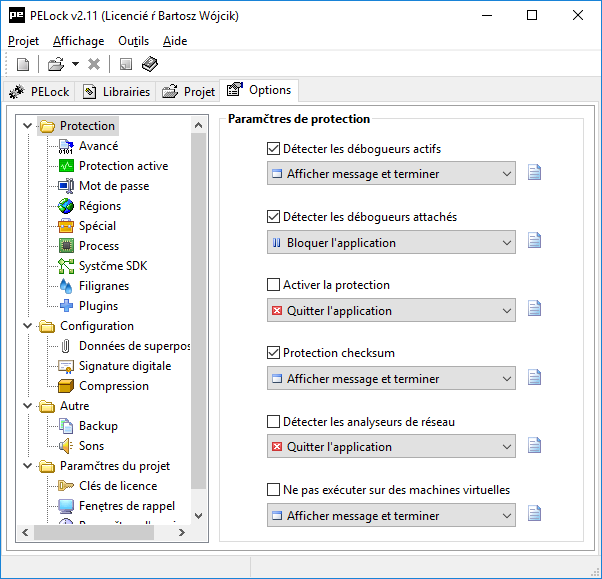Click the Fenętres de rappel monitor icon

[66, 506]
